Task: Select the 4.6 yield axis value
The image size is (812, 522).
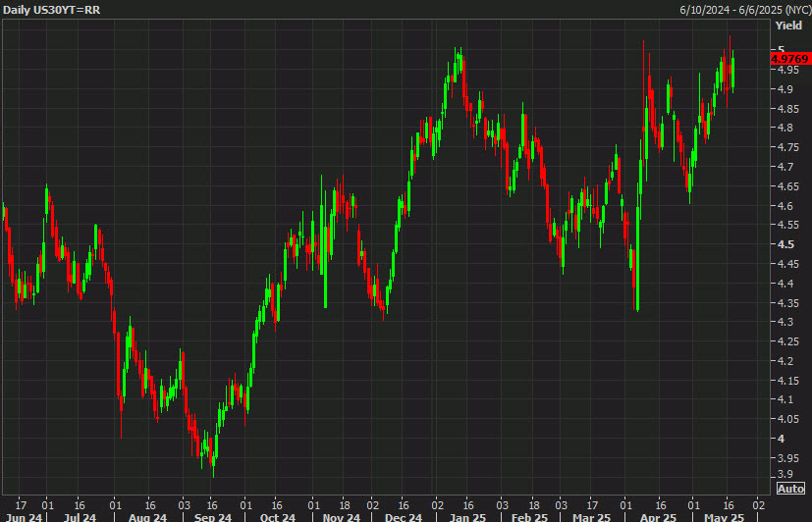Action: pyautogui.click(x=785, y=205)
